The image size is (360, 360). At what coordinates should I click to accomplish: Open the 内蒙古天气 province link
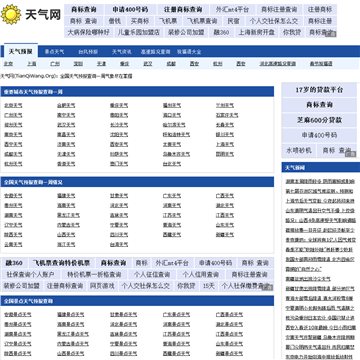68,225
